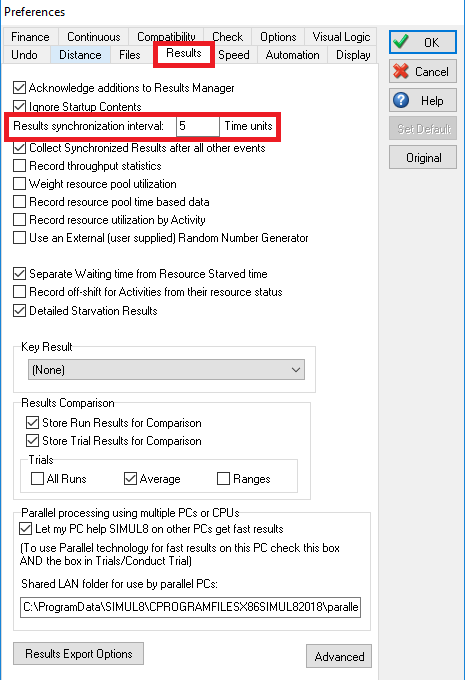Check the All Runs trials option
Screen dimensions: 465x680
37,478
